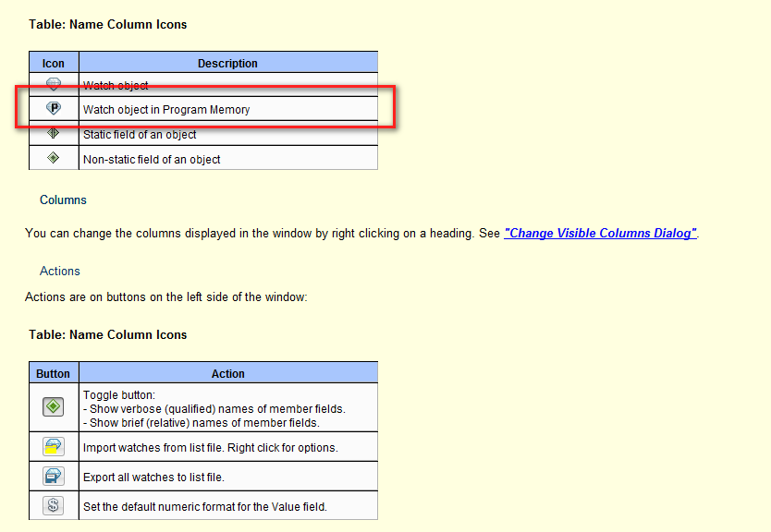Select "Import watches from list file" description
Screen dimensions: 771x532
(x=211, y=448)
